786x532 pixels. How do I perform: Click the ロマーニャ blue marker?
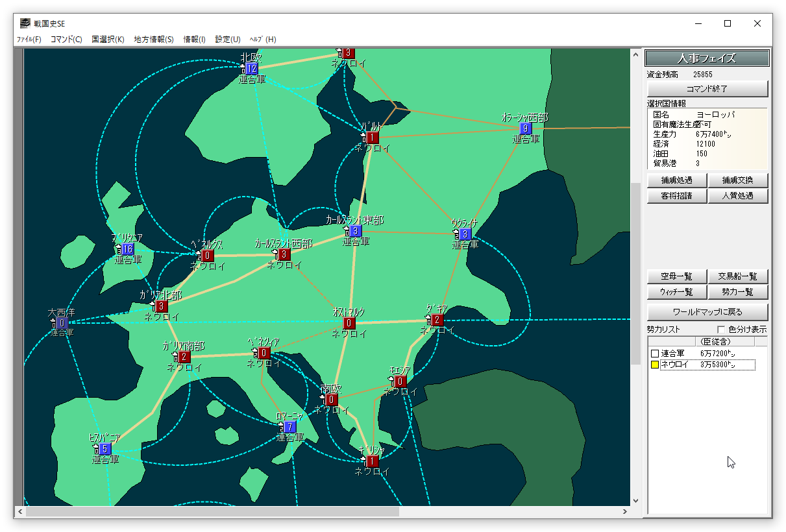(x=289, y=427)
